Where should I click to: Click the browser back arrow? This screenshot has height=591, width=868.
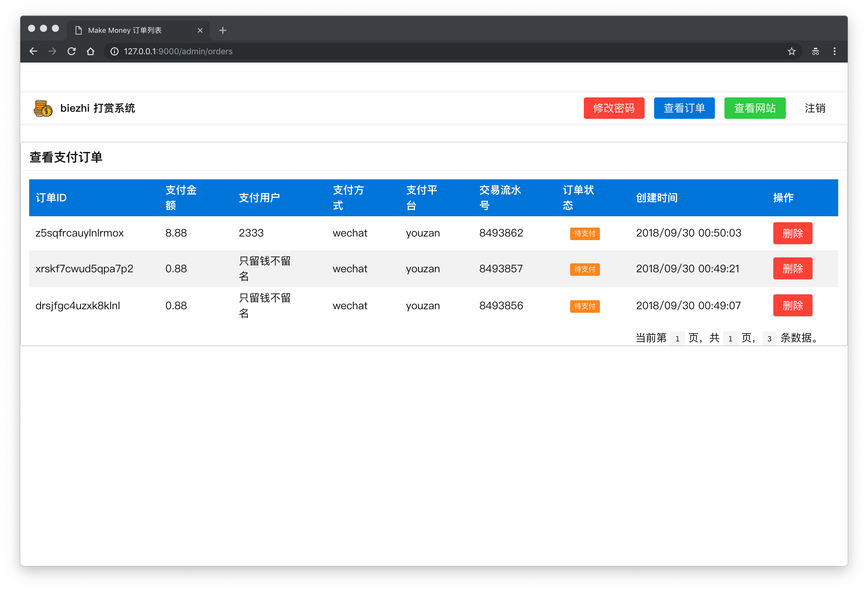coord(33,51)
